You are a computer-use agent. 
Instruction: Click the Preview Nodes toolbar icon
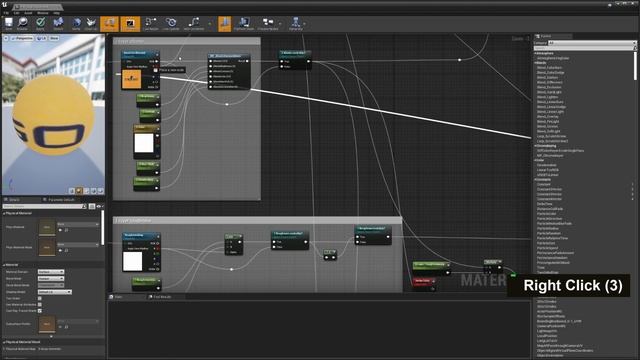click(x=267, y=23)
